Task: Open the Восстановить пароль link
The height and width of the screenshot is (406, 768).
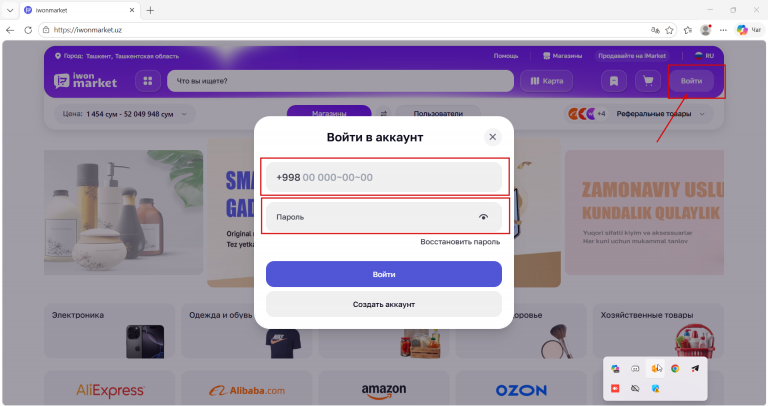Action: pyautogui.click(x=460, y=242)
